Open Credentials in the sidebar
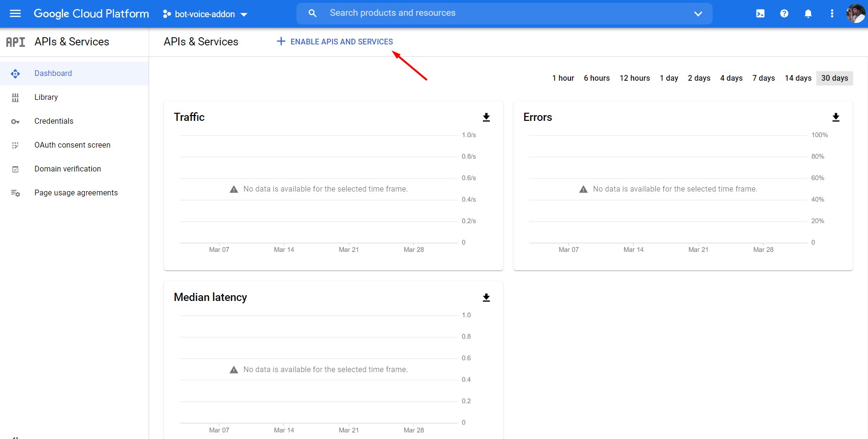The width and height of the screenshot is (868, 439). tap(54, 121)
